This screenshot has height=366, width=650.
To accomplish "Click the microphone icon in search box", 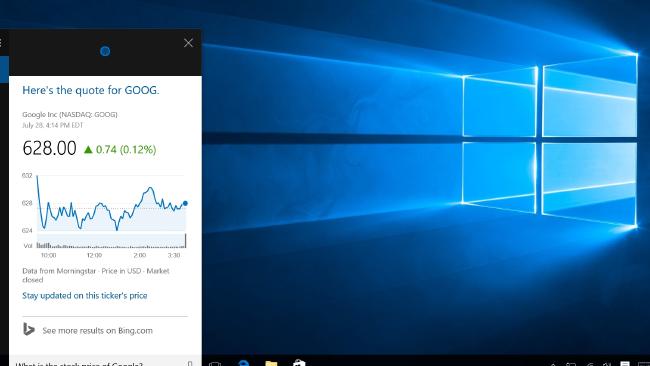I will pyautogui.click(x=190, y=364).
